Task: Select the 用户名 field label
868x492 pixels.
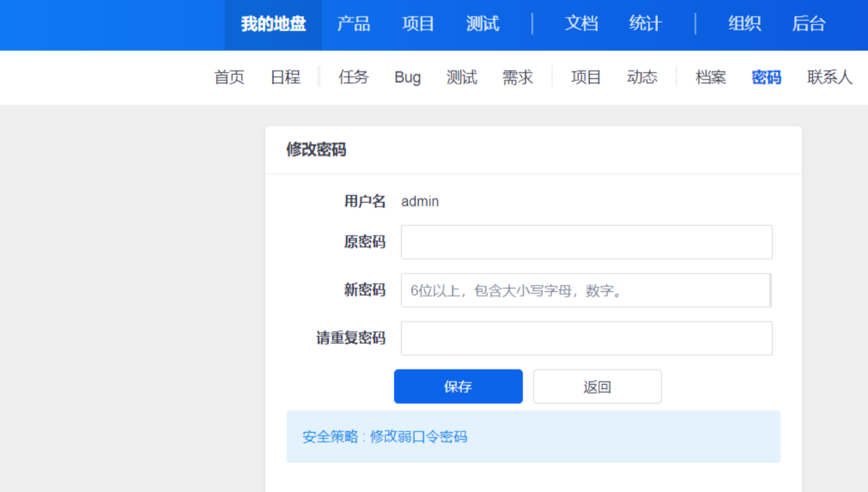Action: [x=365, y=201]
